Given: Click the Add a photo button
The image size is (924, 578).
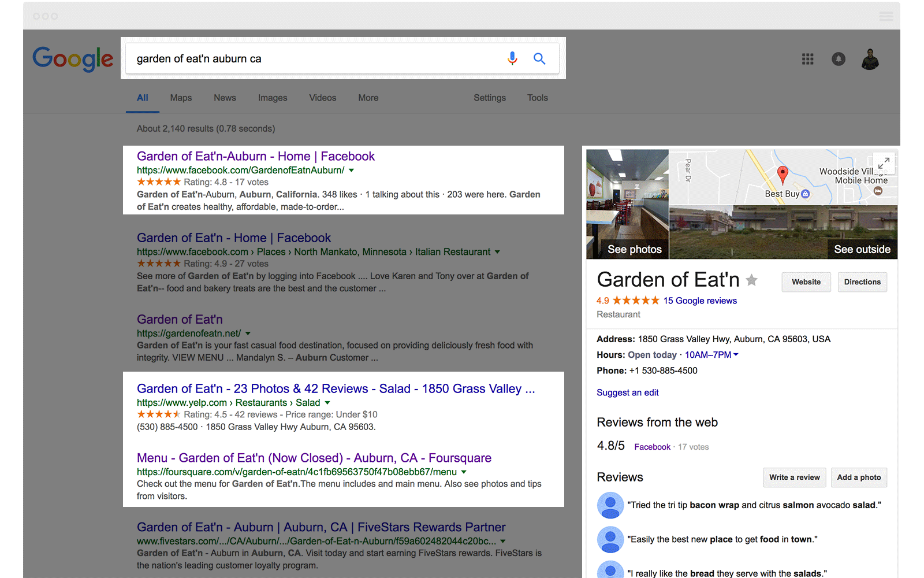Looking at the screenshot, I should (859, 477).
